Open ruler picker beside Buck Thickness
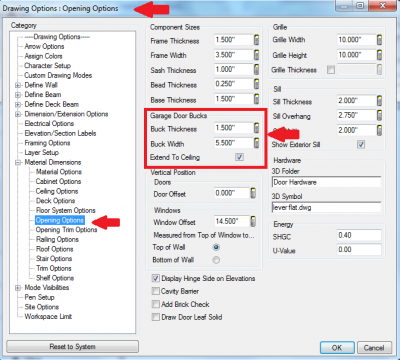The image size is (400, 360). coord(256,128)
